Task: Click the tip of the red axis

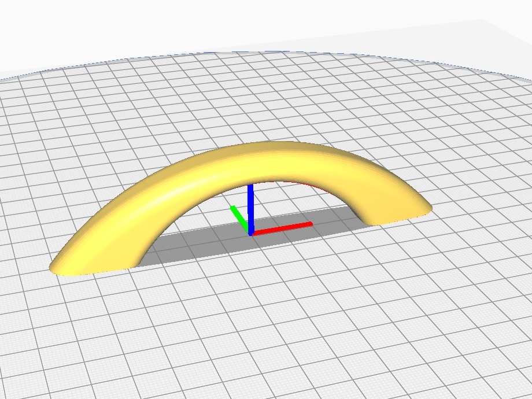Action: [311, 224]
